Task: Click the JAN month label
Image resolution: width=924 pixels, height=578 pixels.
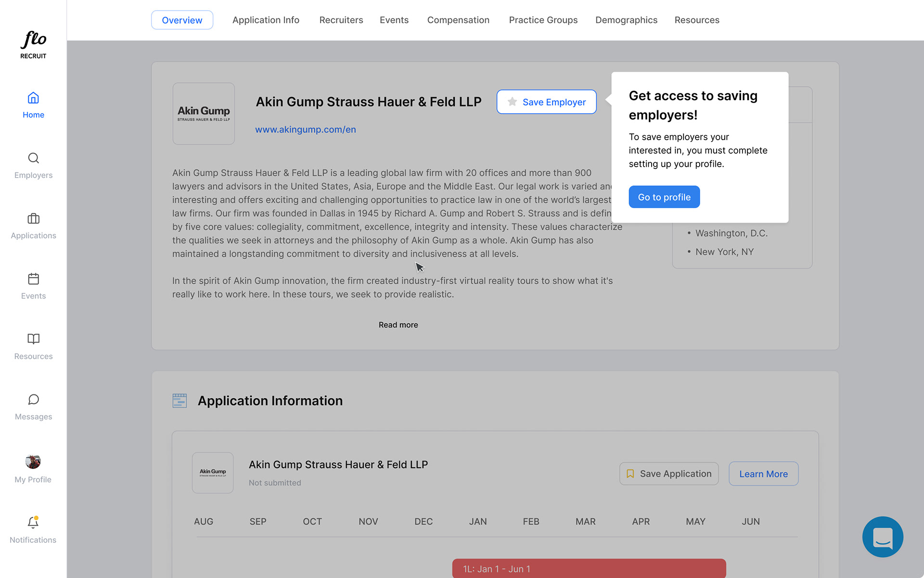Action: pyautogui.click(x=478, y=522)
